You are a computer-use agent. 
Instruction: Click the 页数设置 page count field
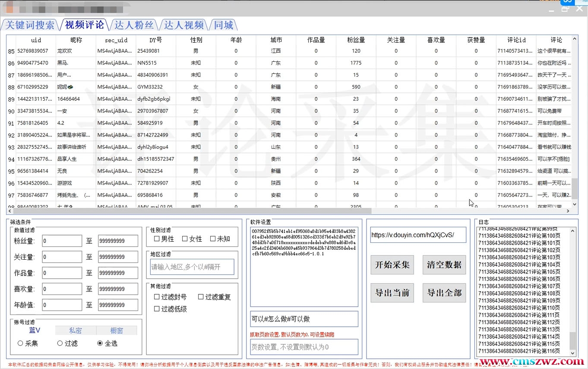point(304,347)
